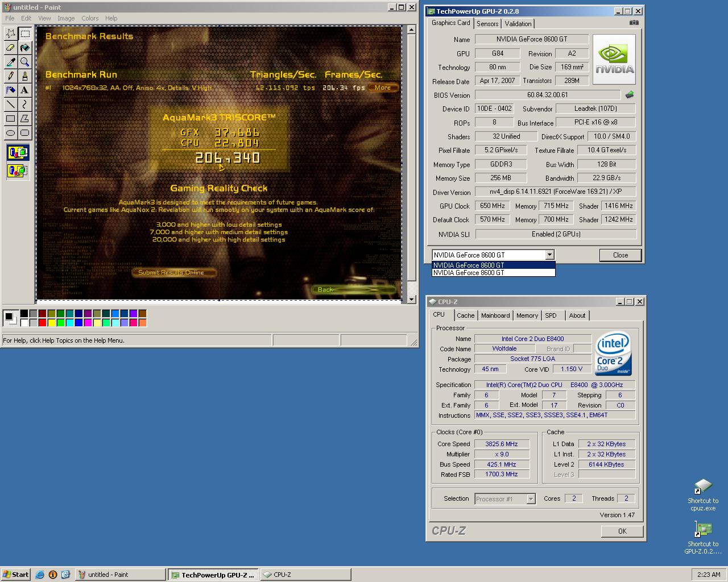
Task: Click the OK button in CPU-Z
Action: click(x=622, y=531)
